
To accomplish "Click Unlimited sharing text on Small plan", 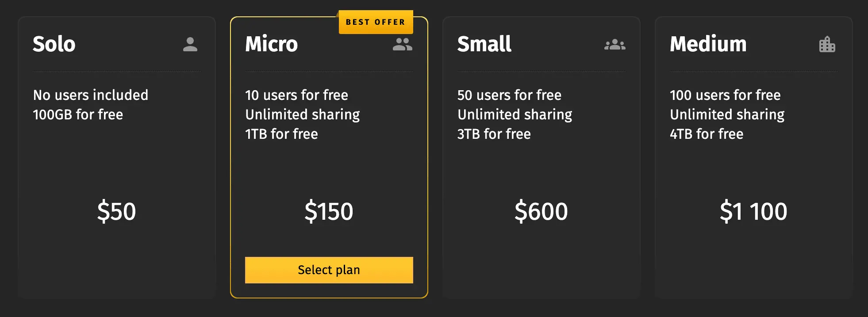I will click(515, 115).
